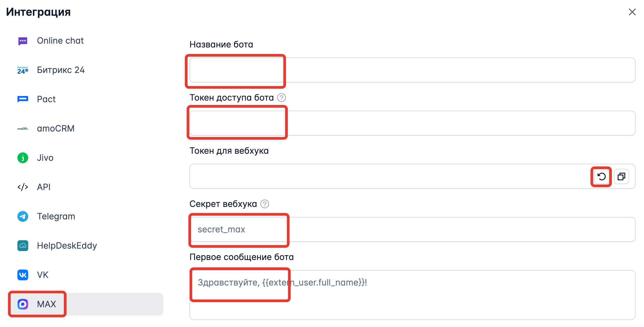Click the Pact blue icon
Screen dimensions: 644x327
(23, 99)
